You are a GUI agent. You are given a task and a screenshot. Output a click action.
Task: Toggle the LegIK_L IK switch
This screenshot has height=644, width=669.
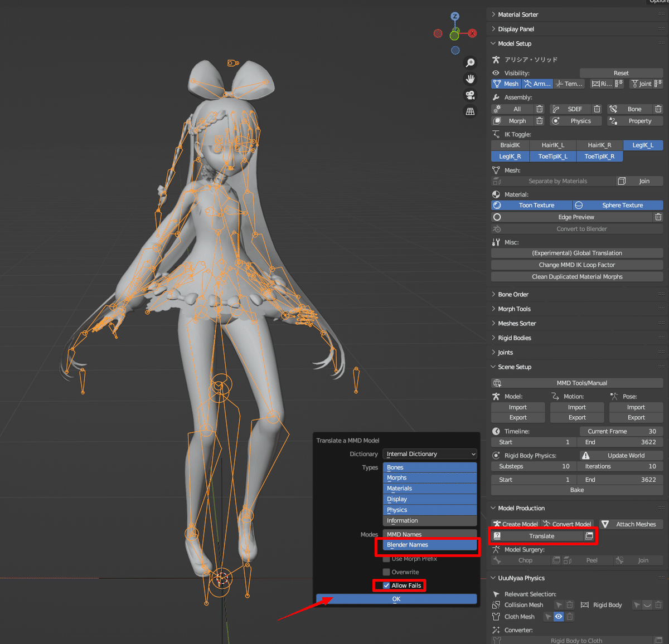[643, 145]
